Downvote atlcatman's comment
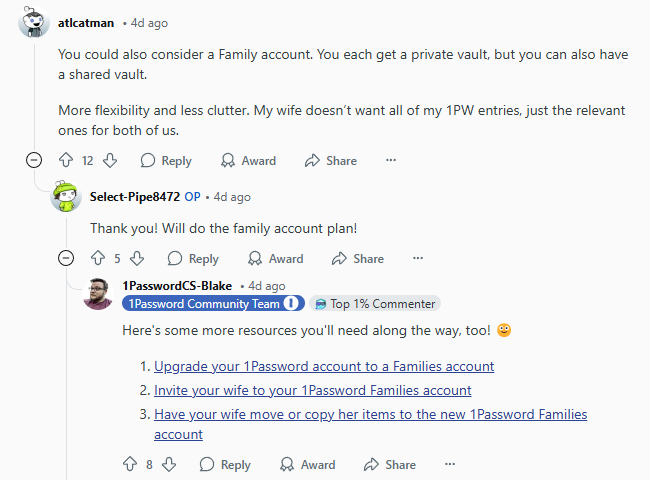This screenshot has height=480, width=650. [x=110, y=160]
